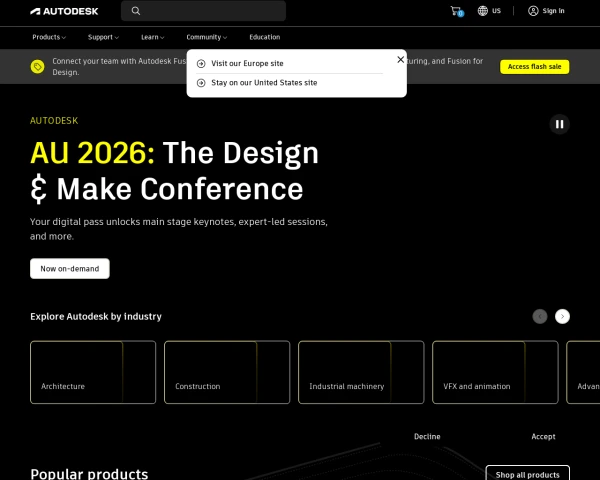Click the Autodesk logo
600x480 pixels.
[x=64, y=11]
